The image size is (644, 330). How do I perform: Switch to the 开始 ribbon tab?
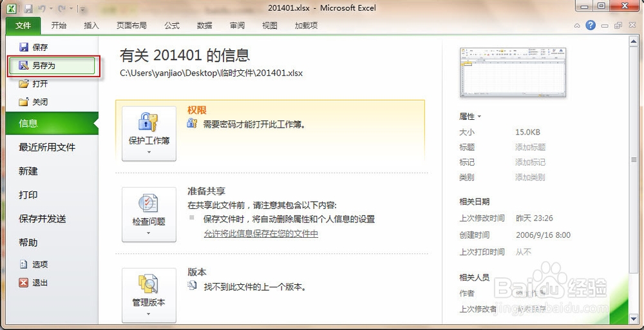tap(59, 26)
